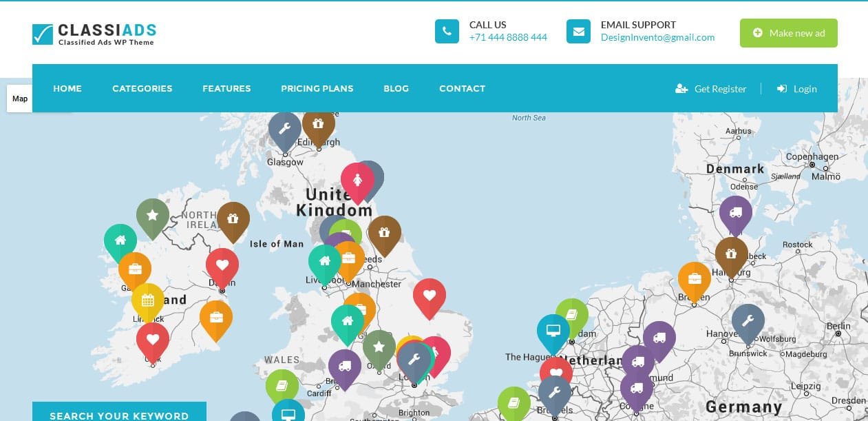
Task: Click the red heart marker over Cork
Action: coord(152,342)
